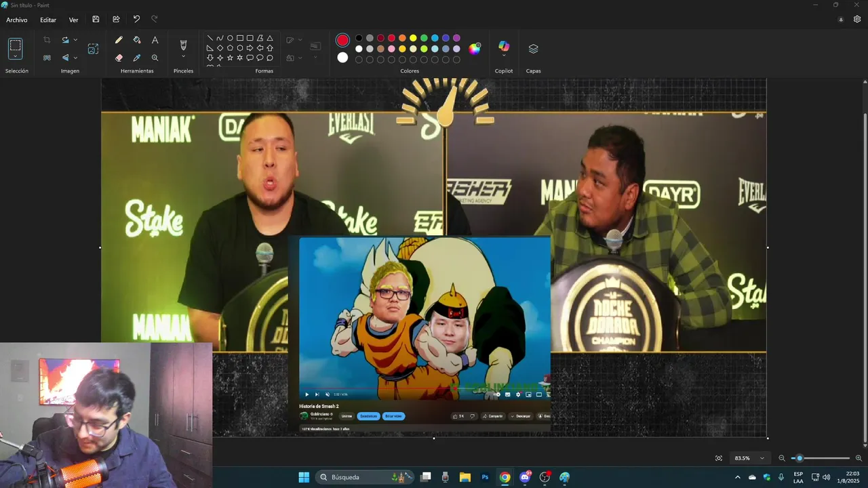Pick the yellow color swatch
The height and width of the screenshot is (488, 868).
click(413, 38)
